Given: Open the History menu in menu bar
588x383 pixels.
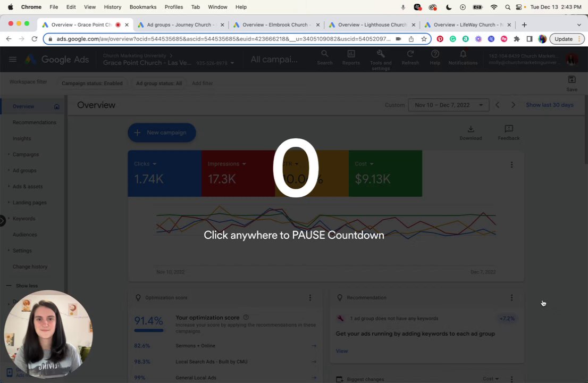Looking at the screenshot, I should 113,7.
